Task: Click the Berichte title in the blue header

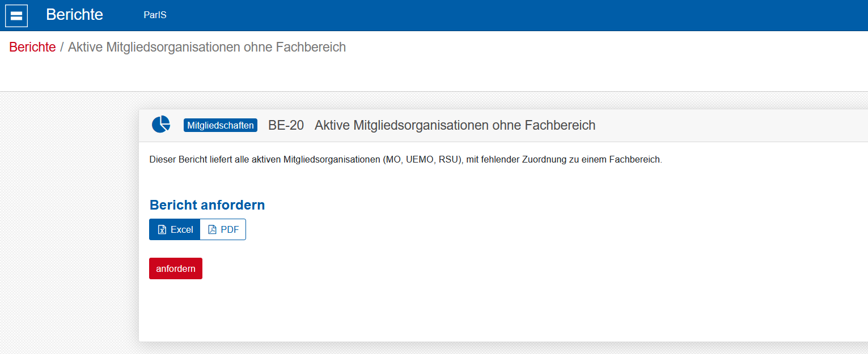Action: tap(74, 15)
